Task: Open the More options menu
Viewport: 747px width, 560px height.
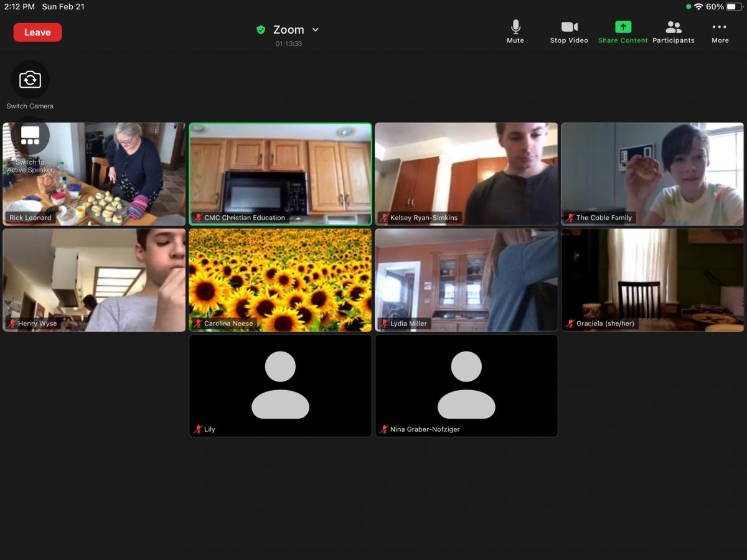Action: (720, 32)
